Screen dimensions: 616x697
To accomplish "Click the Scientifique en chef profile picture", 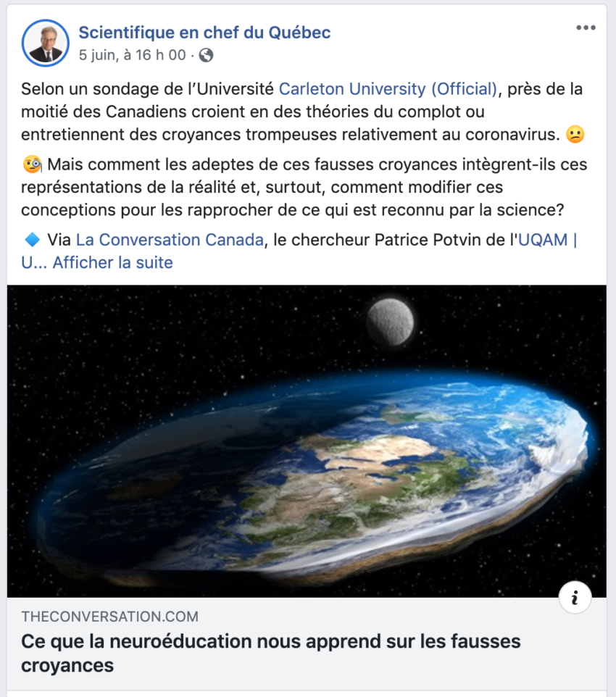I will [46, 43].
